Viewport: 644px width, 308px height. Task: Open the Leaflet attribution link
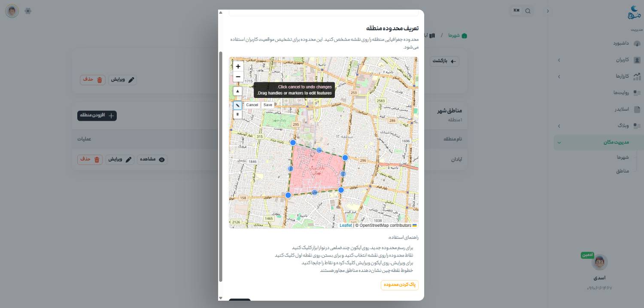pyautogui.click(x=346, y=225)
